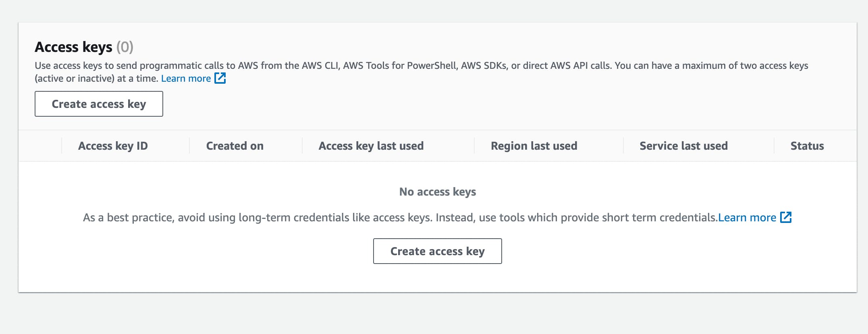The image size is (868, 334).
Task: Click the Access keys section heading
Action: point(73,47)
